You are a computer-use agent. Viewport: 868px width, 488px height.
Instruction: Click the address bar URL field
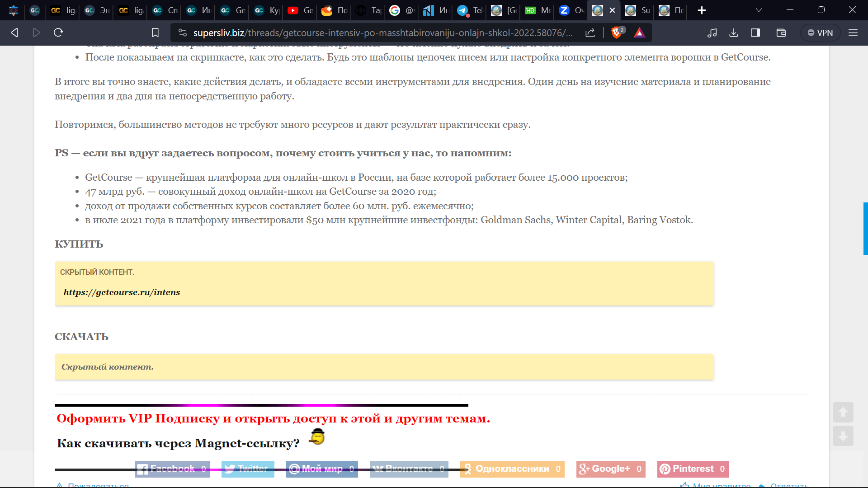click(x=383, y=33)
